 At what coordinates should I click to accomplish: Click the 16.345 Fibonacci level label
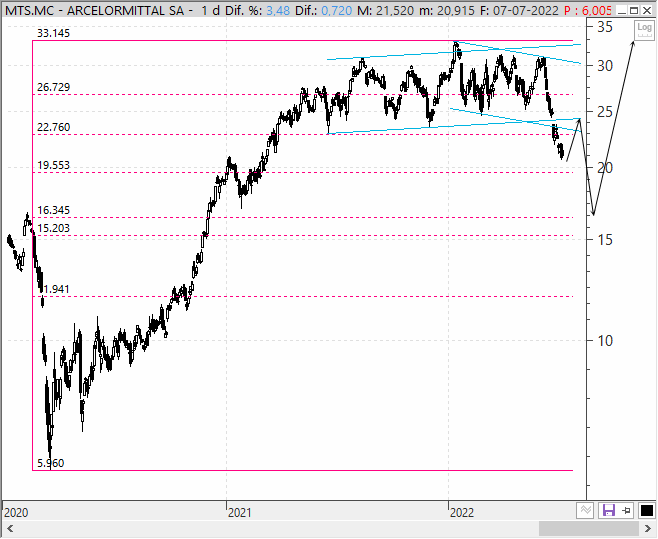pyautogui.click(x=53, y=210)
